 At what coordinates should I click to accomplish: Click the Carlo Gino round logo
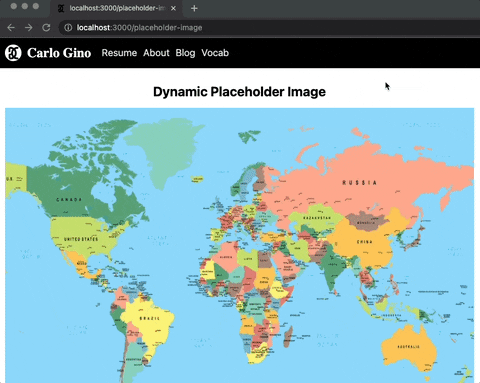13,53
